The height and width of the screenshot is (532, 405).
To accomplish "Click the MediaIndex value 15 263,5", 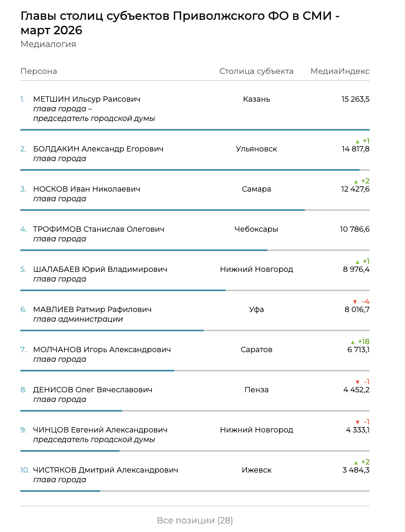I will coord(355,99).
